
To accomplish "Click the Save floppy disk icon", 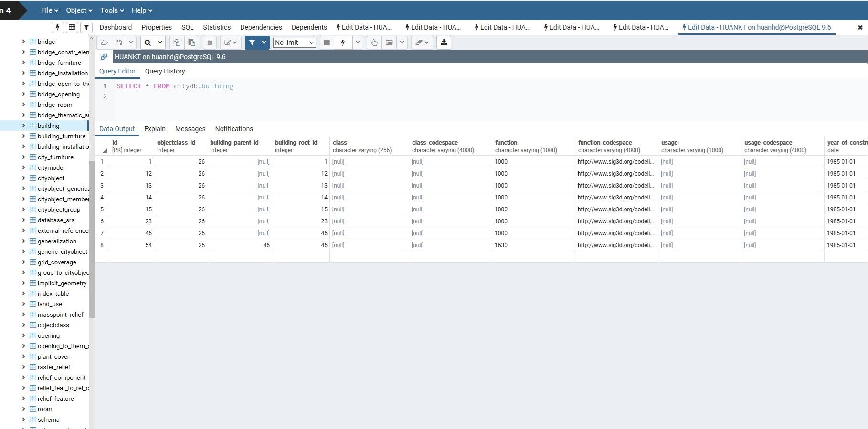I will pyautogui.click(x=119, y=42).
